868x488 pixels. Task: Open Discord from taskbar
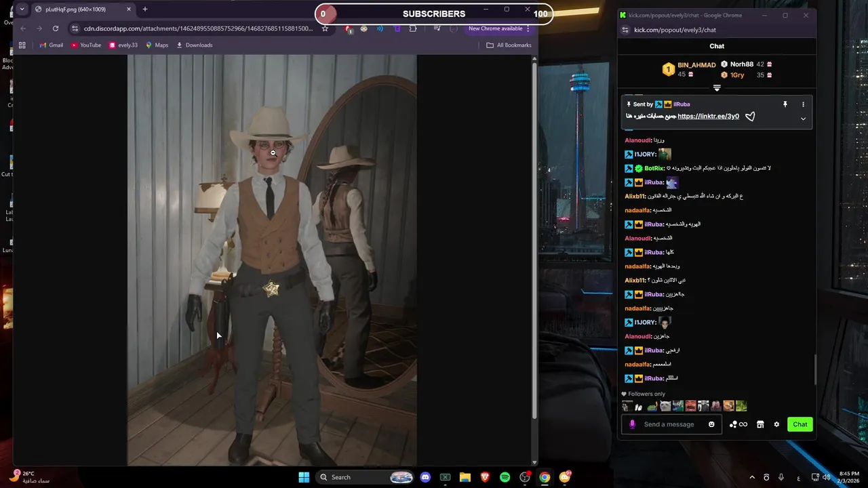pyautogui.click(x=425, y=477)
